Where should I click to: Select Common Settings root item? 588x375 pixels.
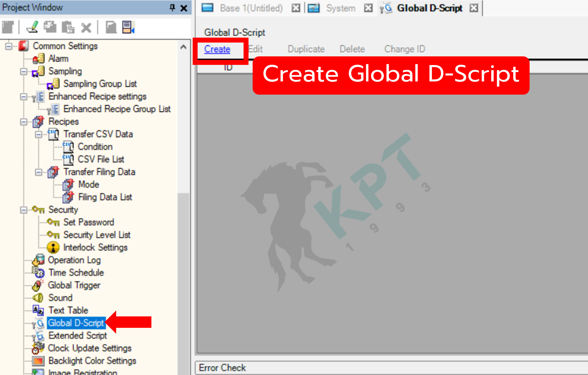[x=65, y=46]
